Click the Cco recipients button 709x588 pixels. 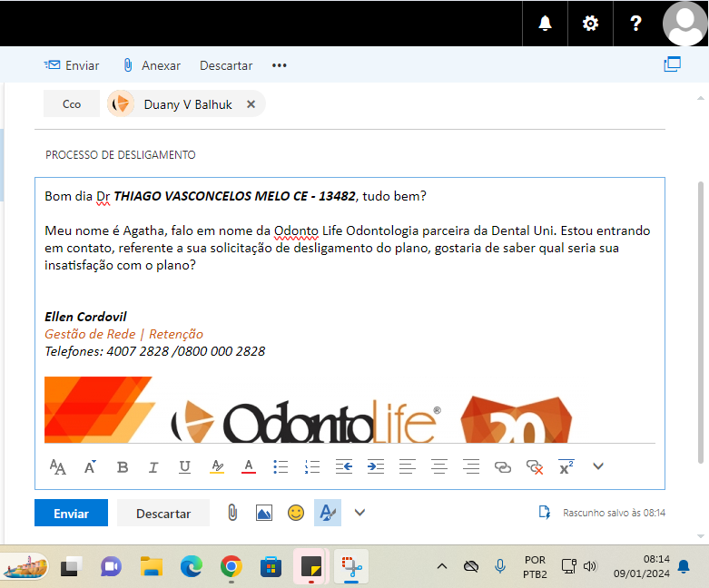72,104
